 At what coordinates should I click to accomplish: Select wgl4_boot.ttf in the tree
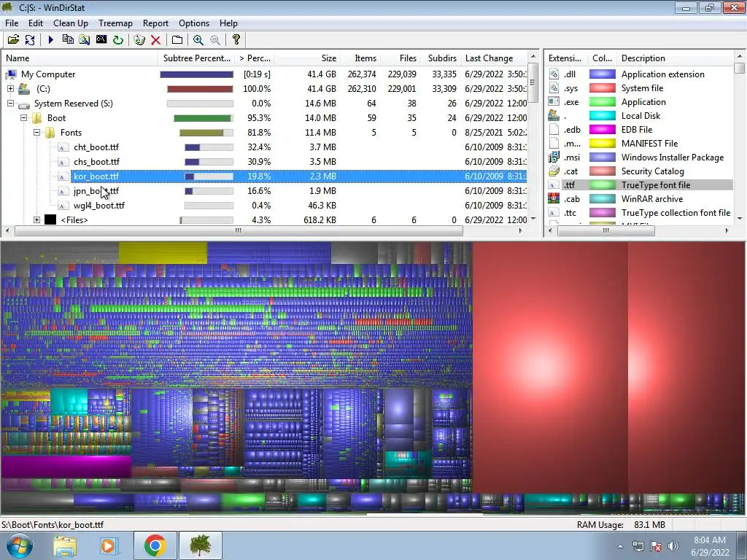[99, 205]
